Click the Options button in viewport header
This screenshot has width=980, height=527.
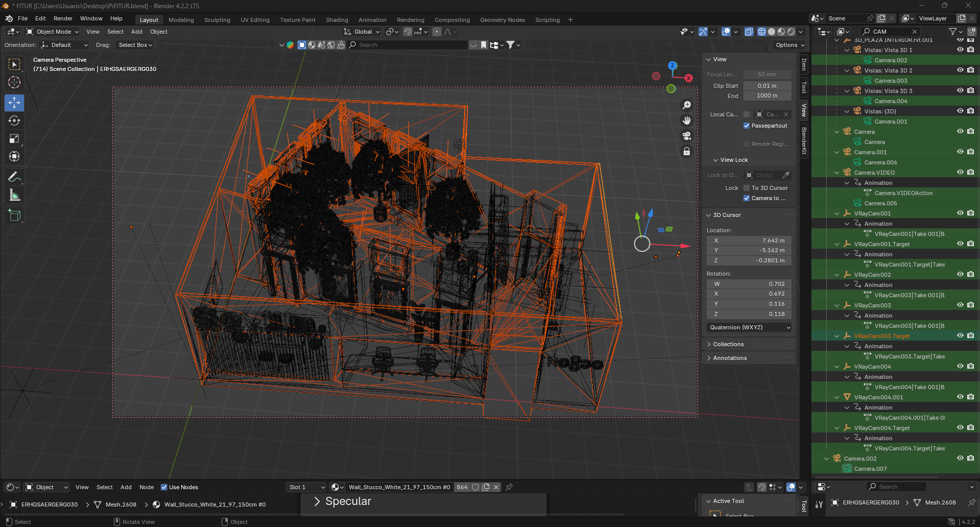(789, 45)
